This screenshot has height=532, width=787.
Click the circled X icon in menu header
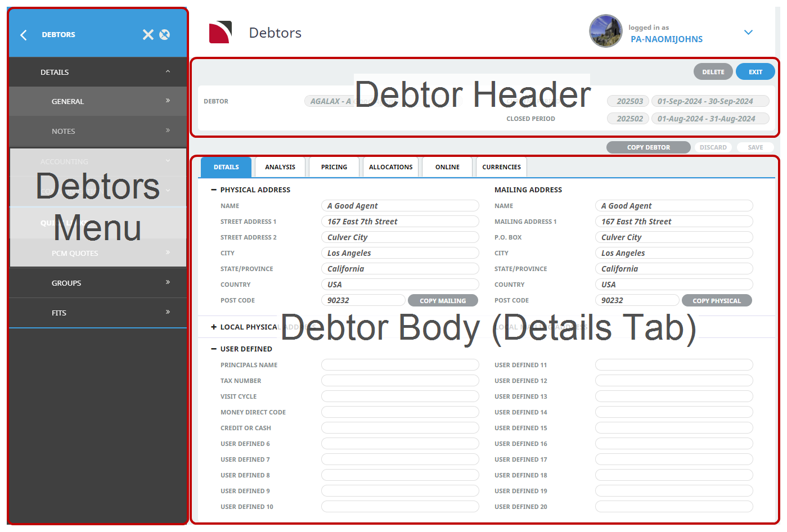tap(164, 35)
